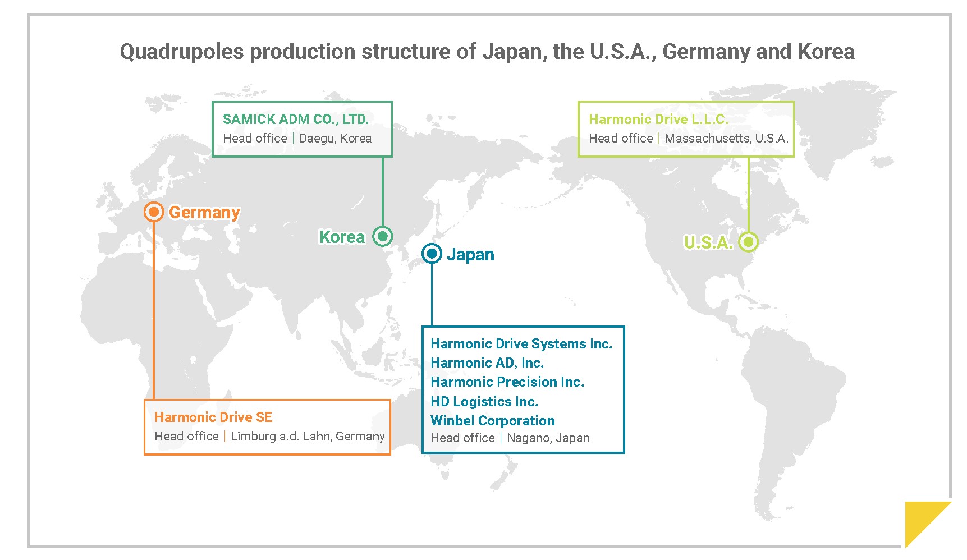Click 'Winbel Corporation' company name

click(493, 421)
